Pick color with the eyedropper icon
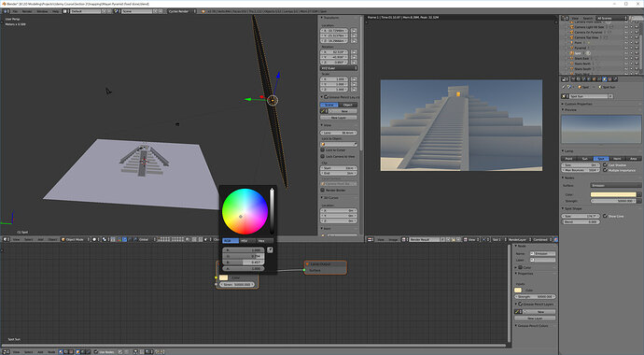 coord(270,249)
